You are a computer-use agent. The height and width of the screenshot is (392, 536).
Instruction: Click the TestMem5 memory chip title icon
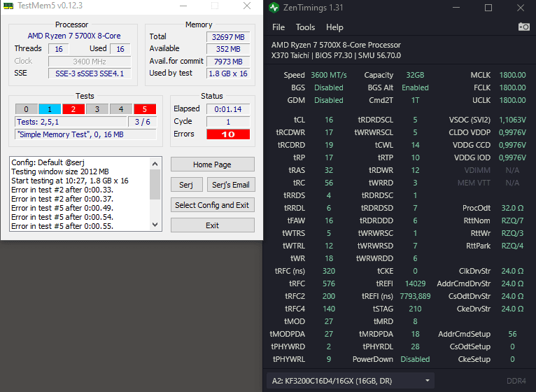pyautogui.click(x=8, y=6)
